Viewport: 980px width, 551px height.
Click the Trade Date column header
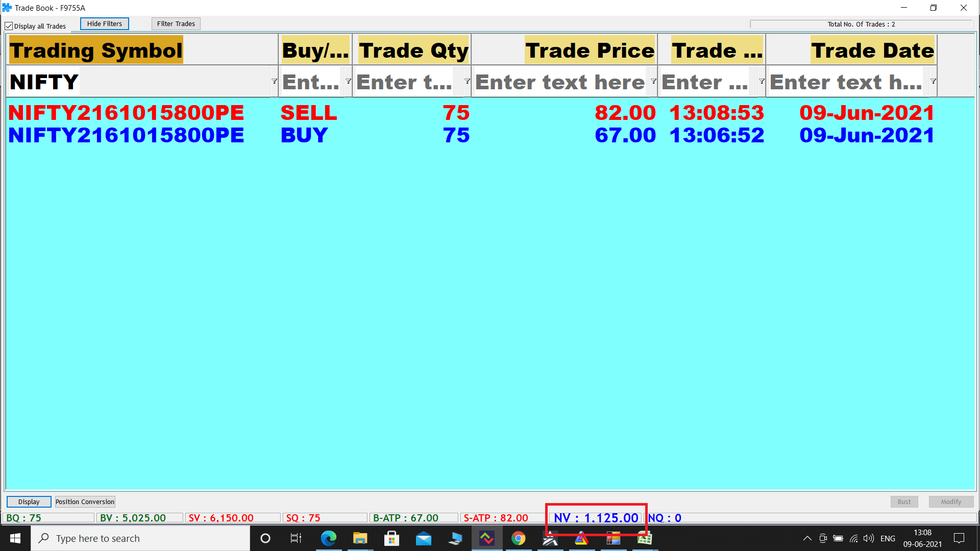pyautogui.click(x=851, y=50)
